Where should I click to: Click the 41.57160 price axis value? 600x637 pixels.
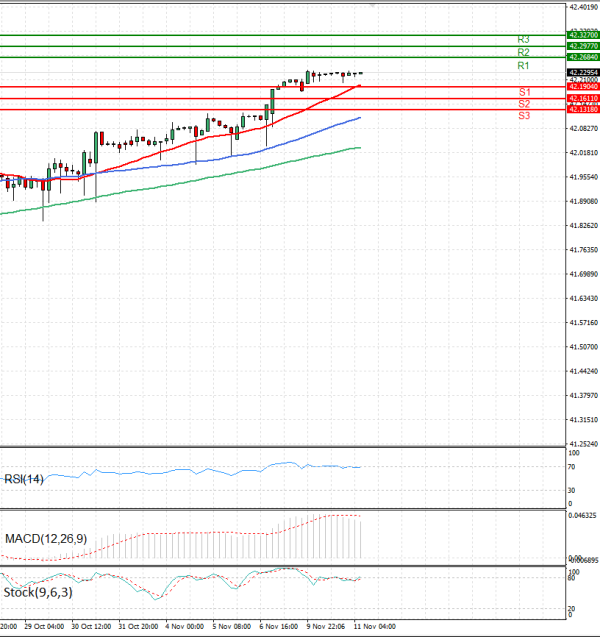(582, 323)
